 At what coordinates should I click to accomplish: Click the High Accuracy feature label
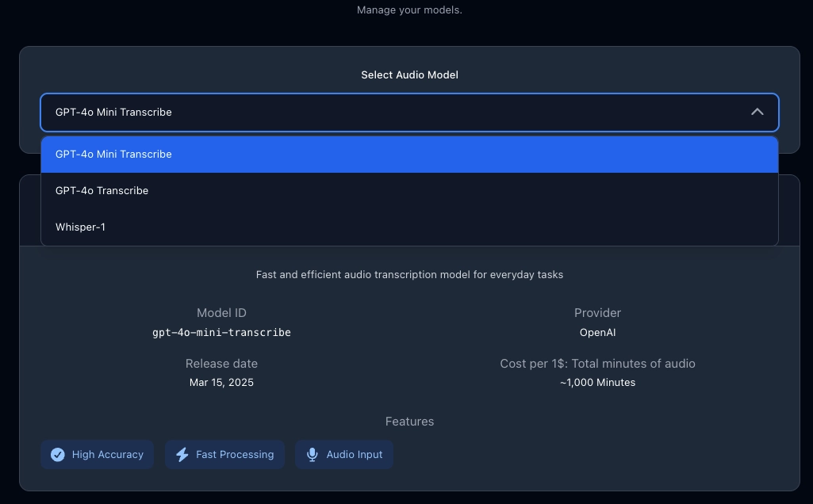pyautogui.click(x=108, y=455)
